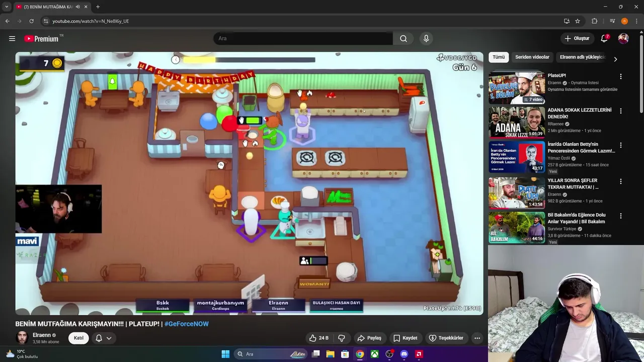Focus the Ara search field
The width and height of the screenshot is (644, 362).
(303, 38)
